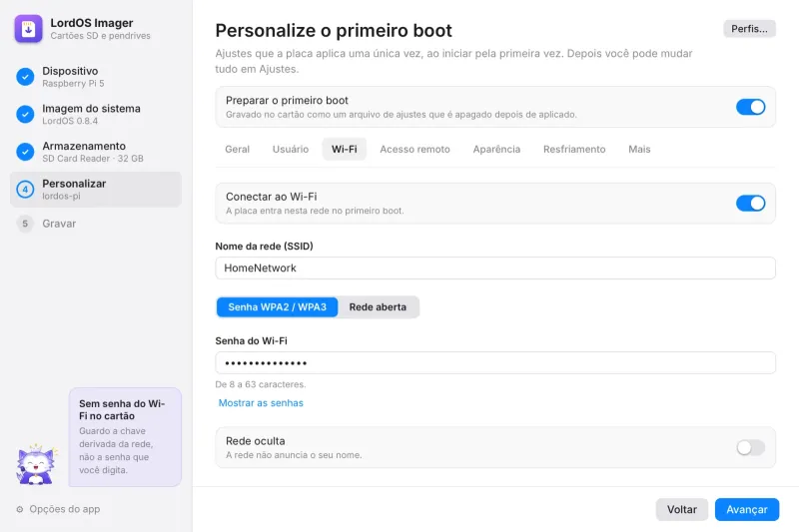Click the Avançar button
Viewport: 799px width, 532px height.
tap(746, 509)
